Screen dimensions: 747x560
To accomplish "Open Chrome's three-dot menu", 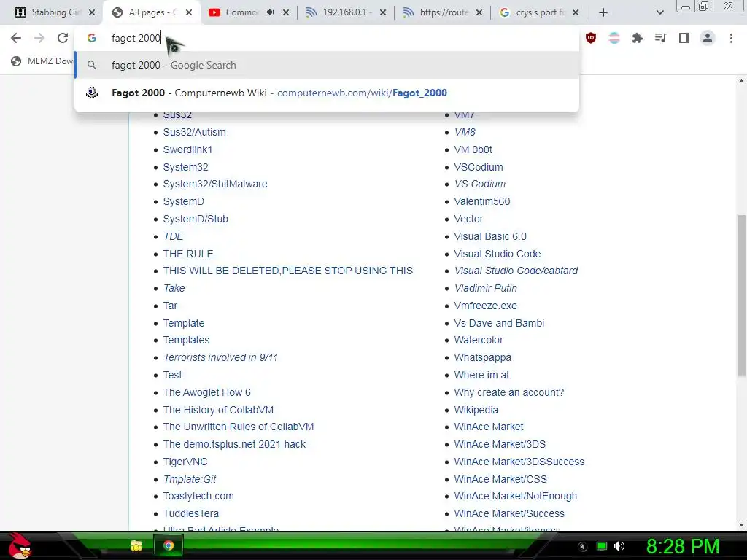I will [731, 38].
